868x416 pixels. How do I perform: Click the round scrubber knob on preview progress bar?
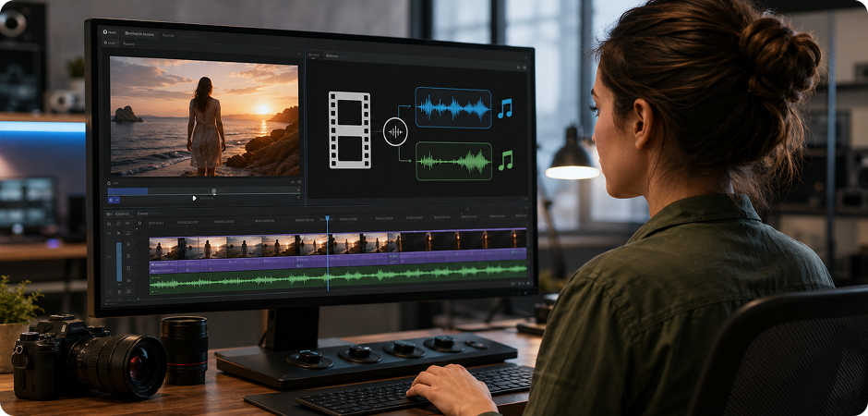pos(213,191)
